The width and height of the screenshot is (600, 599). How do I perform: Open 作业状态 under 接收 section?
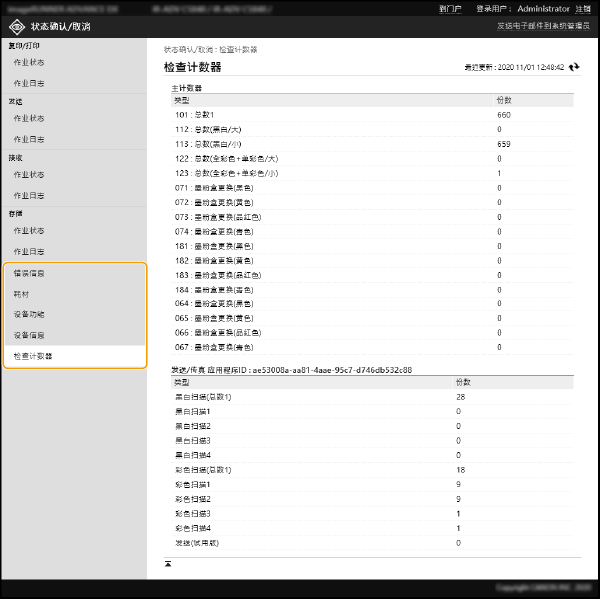pyautogui.click(x=28, y=175)
